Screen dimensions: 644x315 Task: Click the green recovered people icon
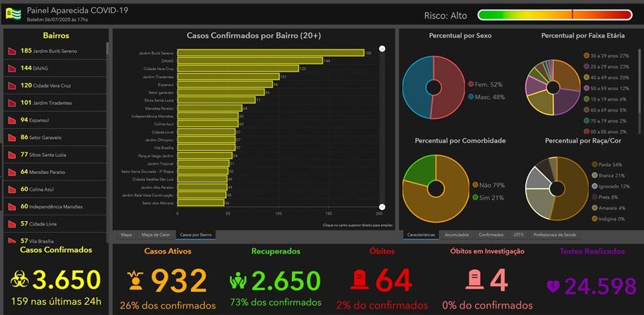tap(238, 280)
